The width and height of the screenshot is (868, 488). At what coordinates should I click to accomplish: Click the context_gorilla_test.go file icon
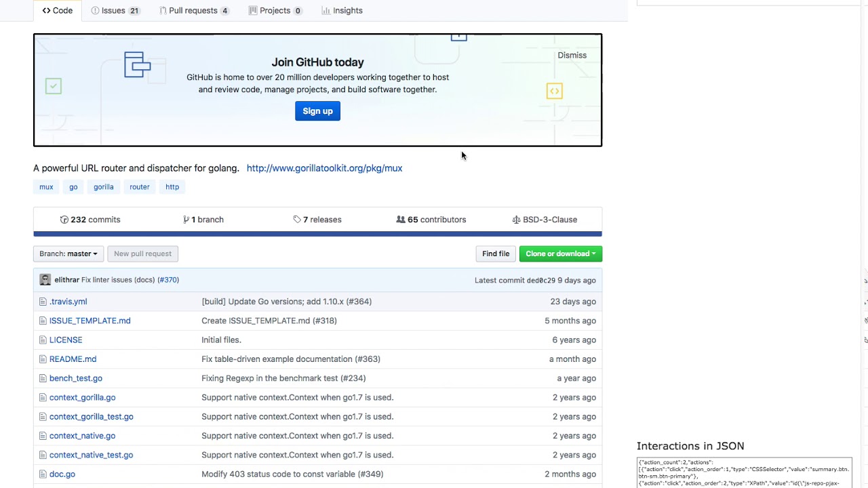(43, 417)
